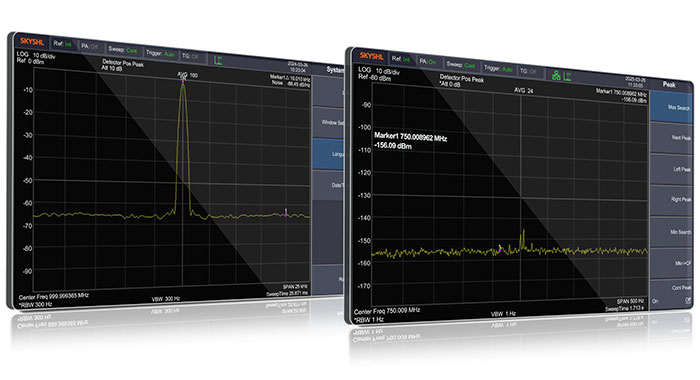Select Date/Time softkey on left screen
The image size is (700, 380).
tap(328, 185)
